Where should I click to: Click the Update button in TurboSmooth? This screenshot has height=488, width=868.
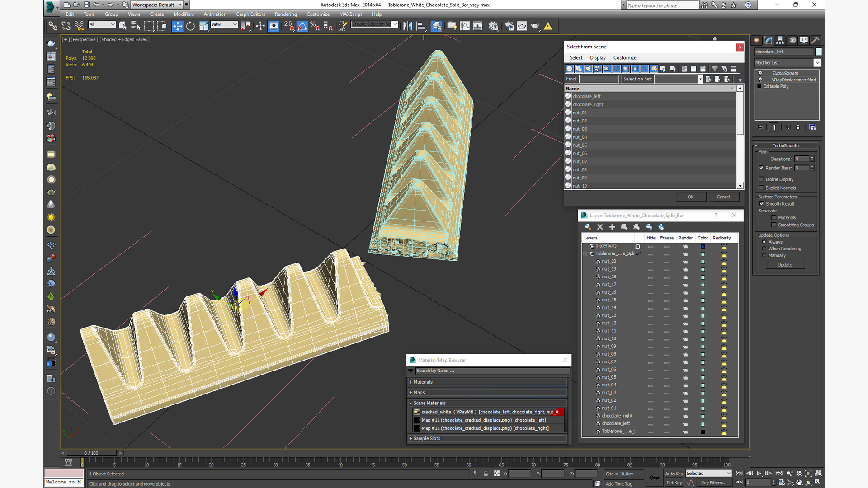[x=785, y=265]
